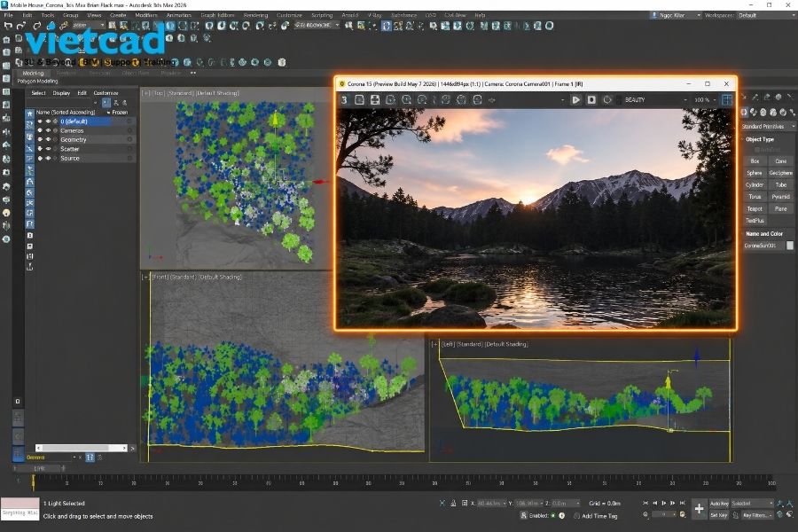Viewport: 798px width, 532px height.
Task: Click the Set Key button
Action: pyautogui.click(x=718, y=515)
